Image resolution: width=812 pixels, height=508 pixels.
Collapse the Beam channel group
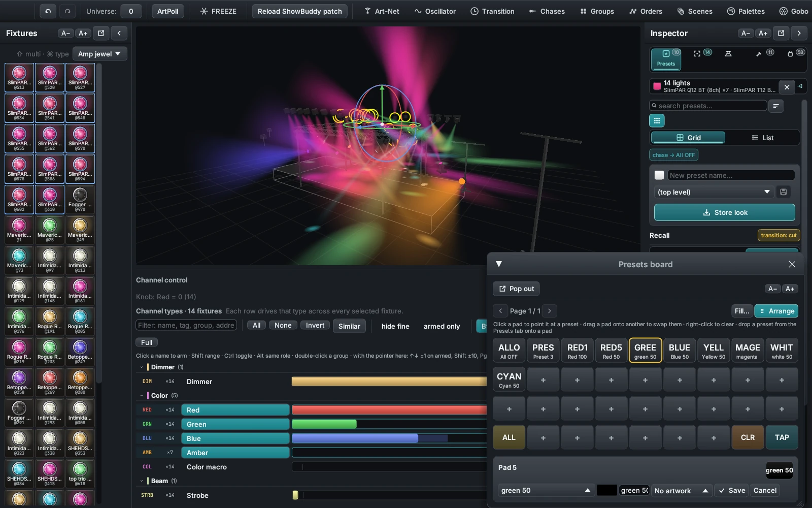point(142,481)
